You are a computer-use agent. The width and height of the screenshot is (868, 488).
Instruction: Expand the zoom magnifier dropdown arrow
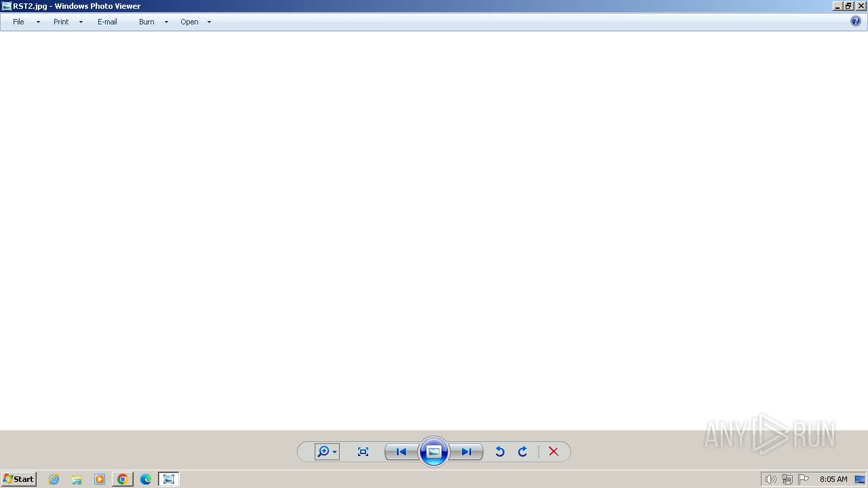[x=334, y=452]
